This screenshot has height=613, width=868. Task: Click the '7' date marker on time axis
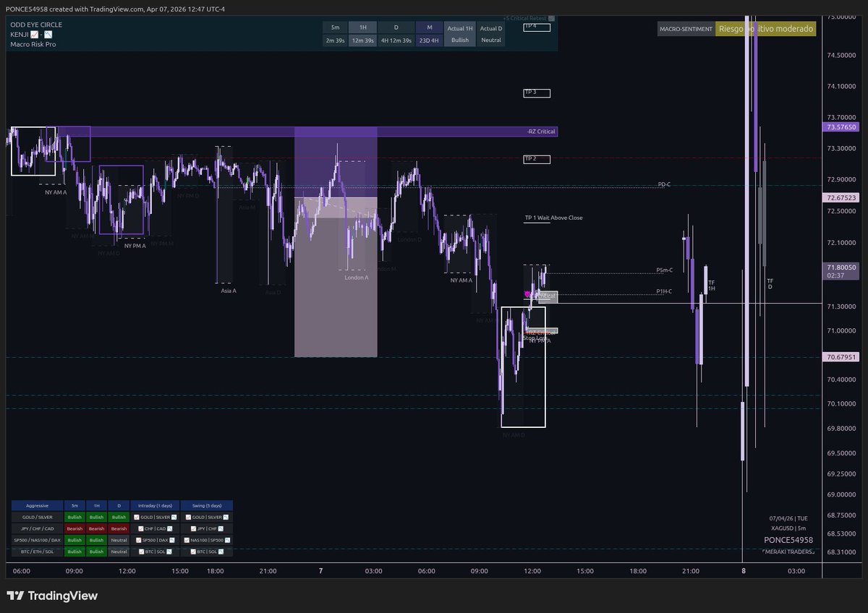320,571
